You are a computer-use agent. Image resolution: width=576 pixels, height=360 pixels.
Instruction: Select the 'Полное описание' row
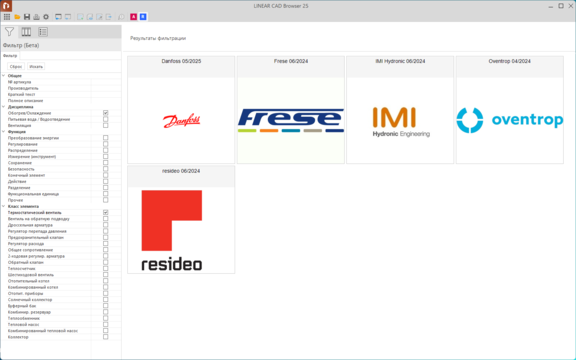(x=61, y=101)
